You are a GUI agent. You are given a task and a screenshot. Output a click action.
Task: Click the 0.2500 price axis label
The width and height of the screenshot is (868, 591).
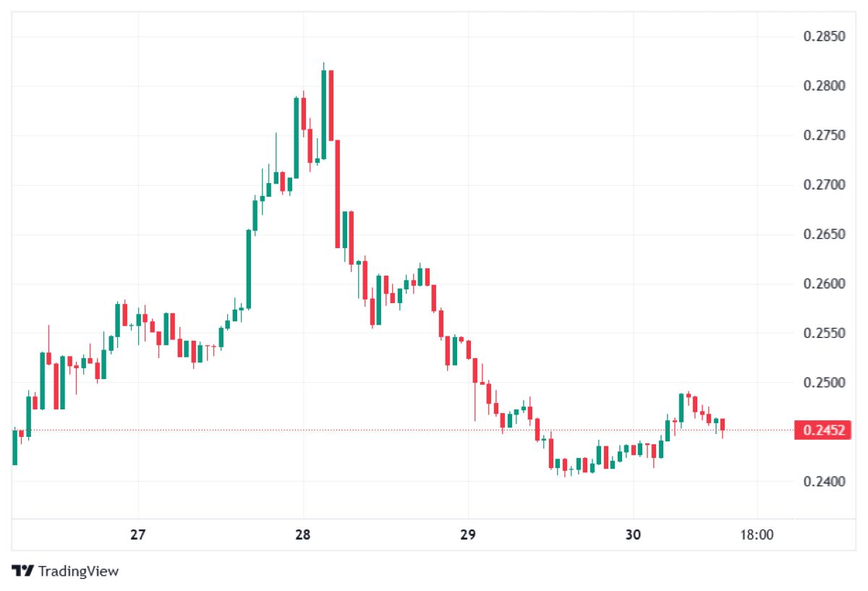(824, 382)
